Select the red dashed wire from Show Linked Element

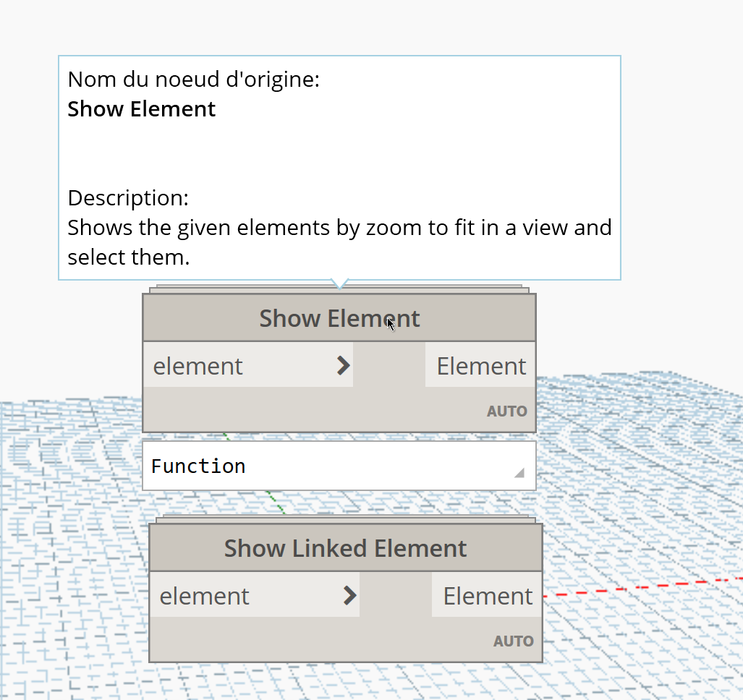[637, 586]
